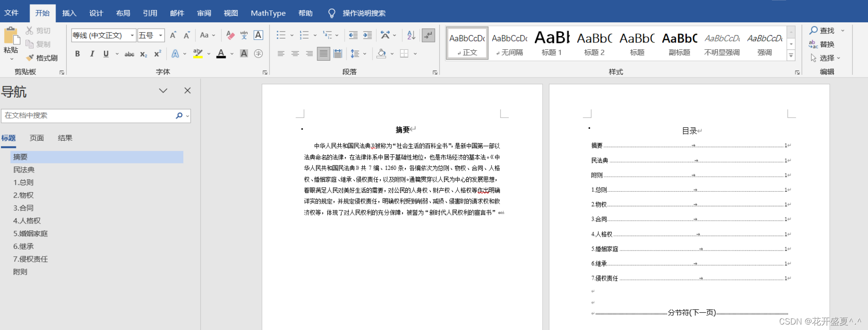This screenshot has width=868, height=330.
Task: Switch to the MathType tab
Action: (x=268, y=13)
